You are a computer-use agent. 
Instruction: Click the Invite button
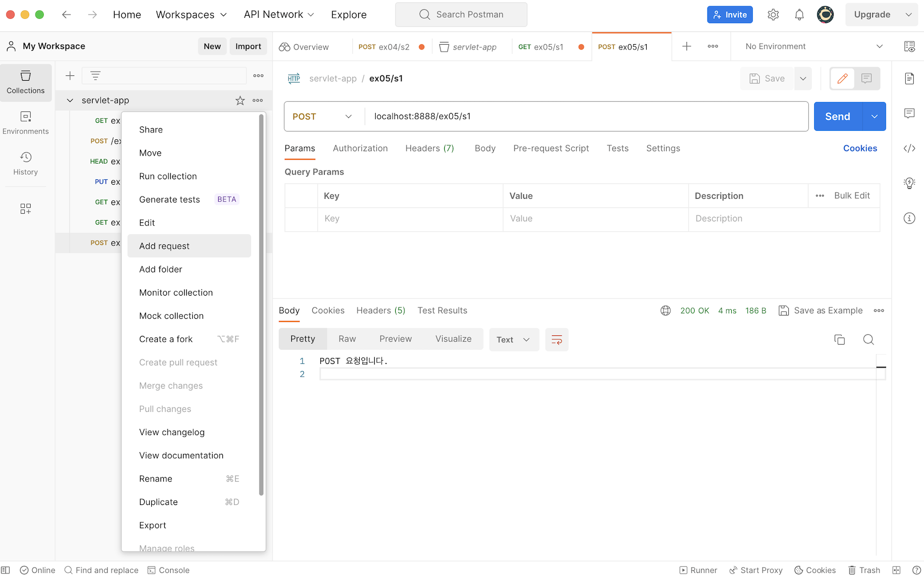[x=730, y=15]
